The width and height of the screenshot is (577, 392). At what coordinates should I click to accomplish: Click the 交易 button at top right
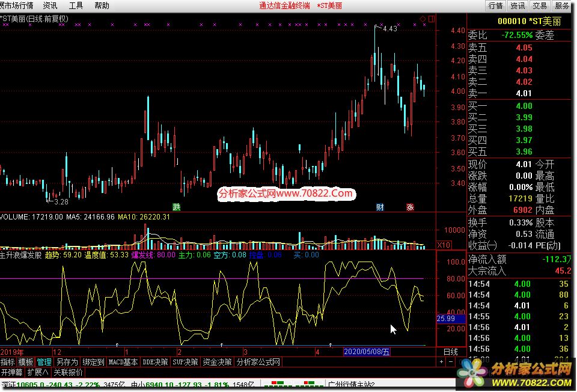(x=540, y=5)
